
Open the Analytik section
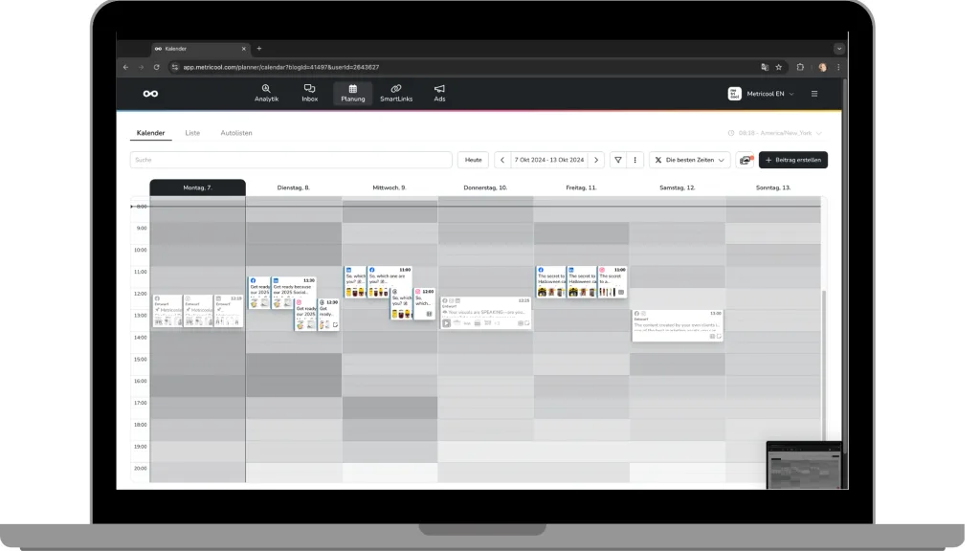coord(266,93)
